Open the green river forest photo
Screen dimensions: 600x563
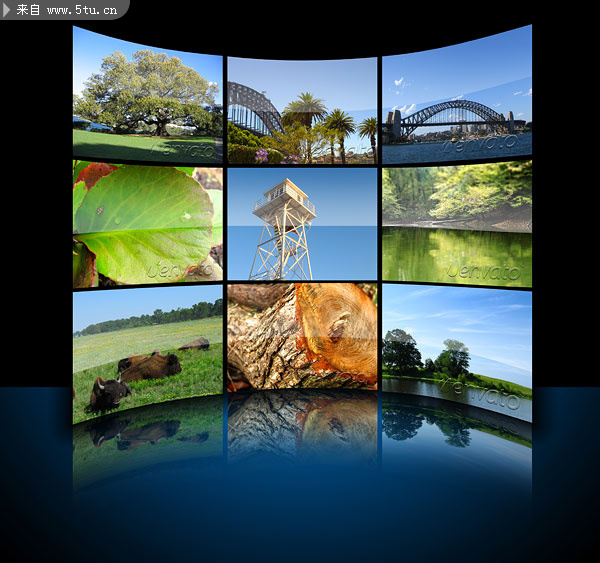click(x=456, y=224)
